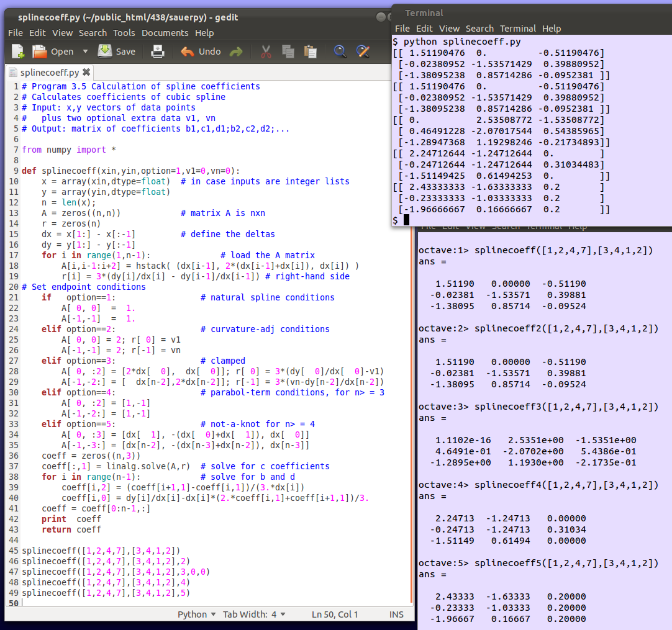Image resolution: width=672 pixels, height=630 pixels.
Task: Open the gedit Edit menu
Action: point(37,33)
